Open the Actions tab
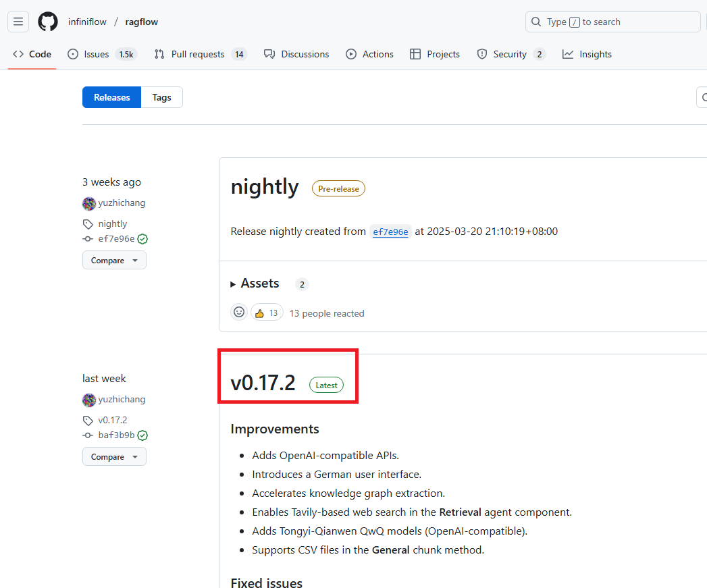 point(370,54)
